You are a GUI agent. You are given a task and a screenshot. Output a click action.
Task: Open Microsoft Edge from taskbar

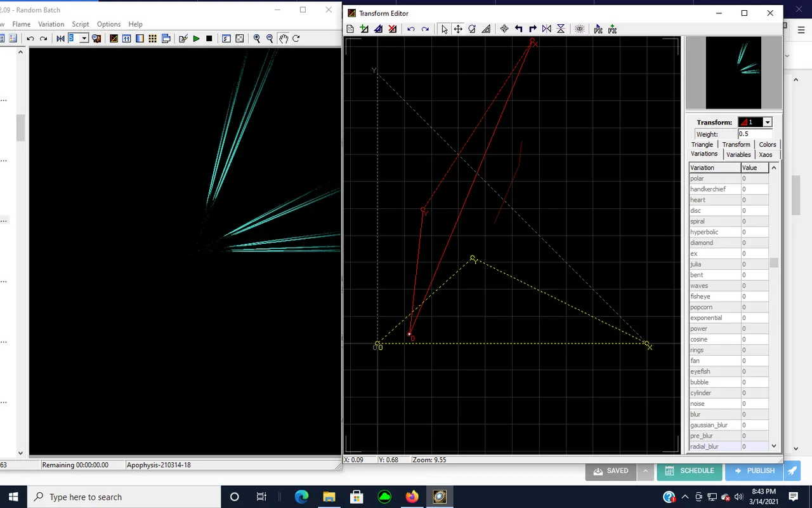point(301,497)
